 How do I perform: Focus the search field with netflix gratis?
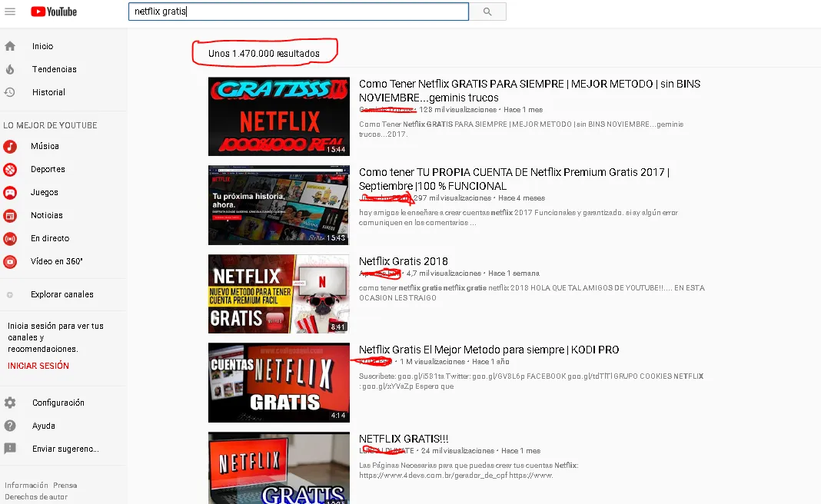pos(298,12)
